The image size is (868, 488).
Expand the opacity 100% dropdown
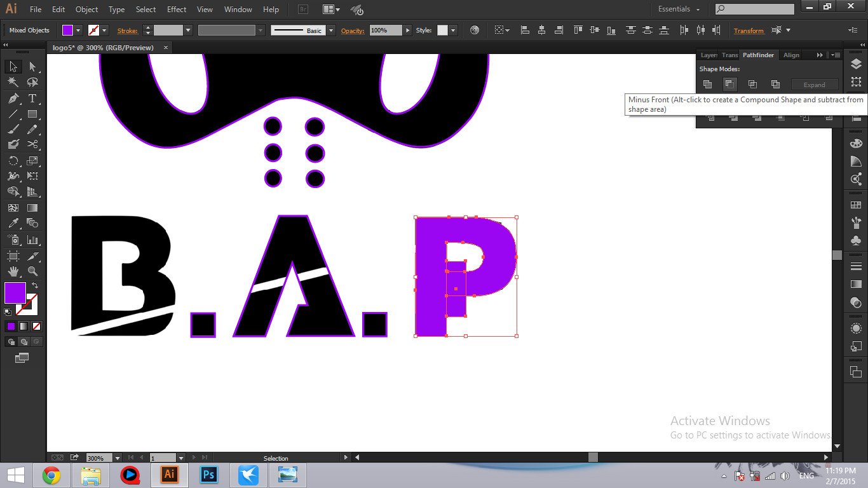point(407,30)
